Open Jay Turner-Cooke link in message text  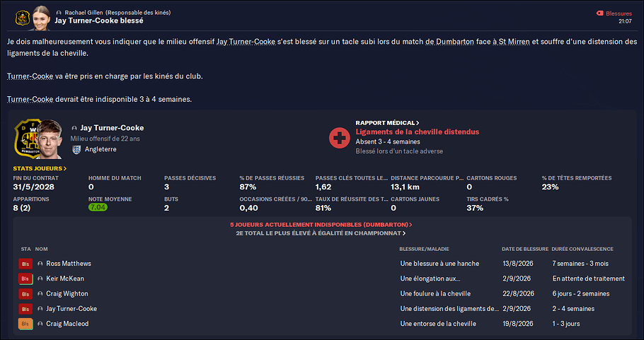pos(246,42)
